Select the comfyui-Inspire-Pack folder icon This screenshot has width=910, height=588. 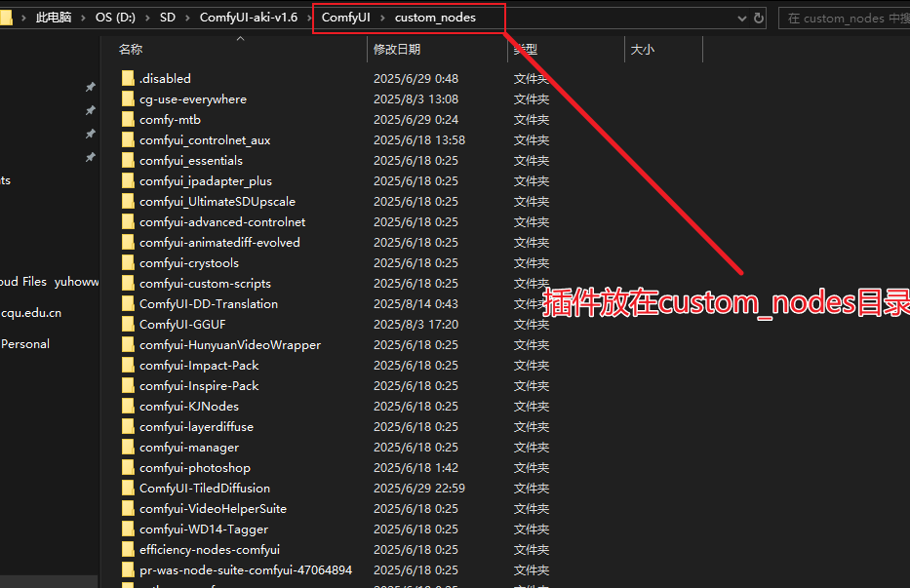pyautogui.click(x=129, y=385)
